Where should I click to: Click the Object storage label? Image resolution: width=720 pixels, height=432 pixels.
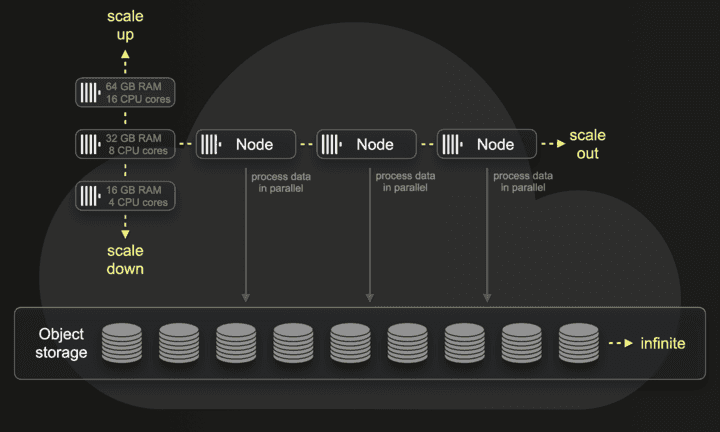coord(61,343)
